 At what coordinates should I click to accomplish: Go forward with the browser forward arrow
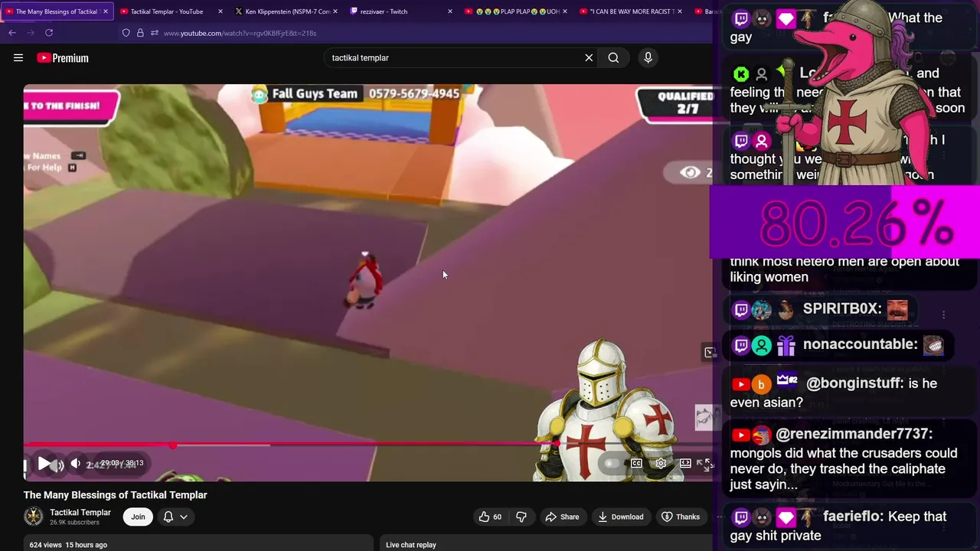point(31,33)
